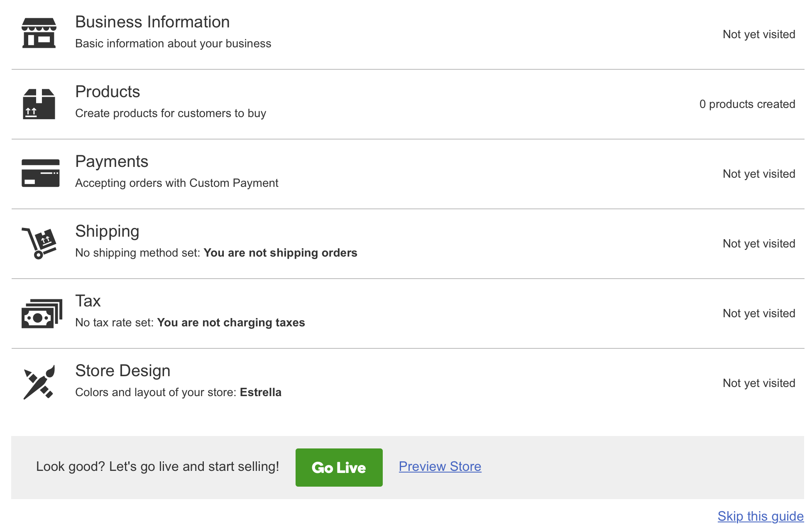This screenshot has width=812, height=529.
Task: Click the Shipping hand truck icon
Action: pos(39,243)
